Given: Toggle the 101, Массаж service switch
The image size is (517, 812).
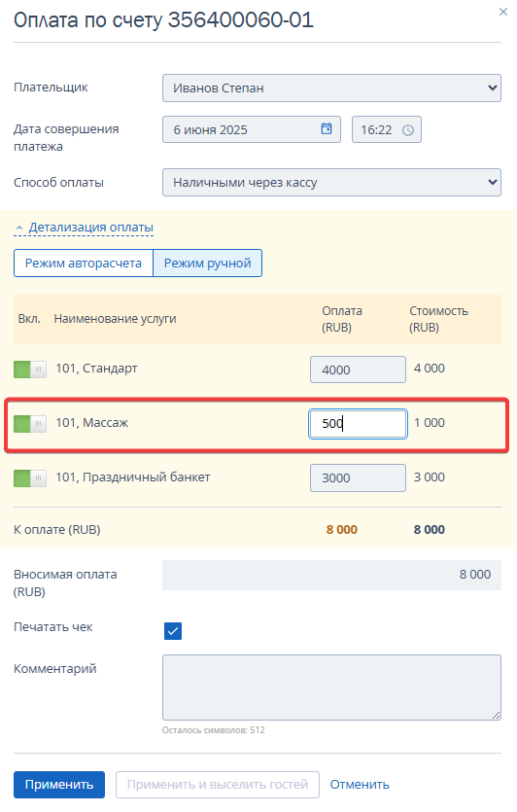Looking at the screenshot, I should pyautogui.click(x=30, y=424).
